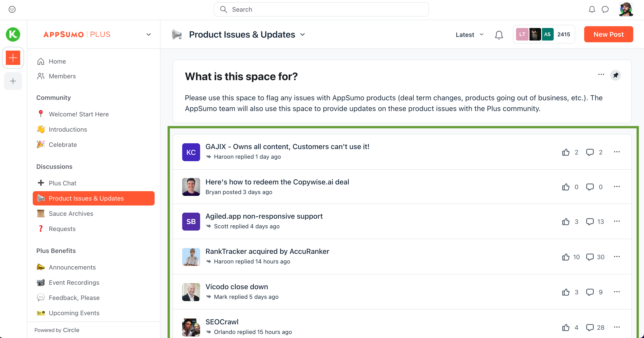Add a new community with plus button

13,81
